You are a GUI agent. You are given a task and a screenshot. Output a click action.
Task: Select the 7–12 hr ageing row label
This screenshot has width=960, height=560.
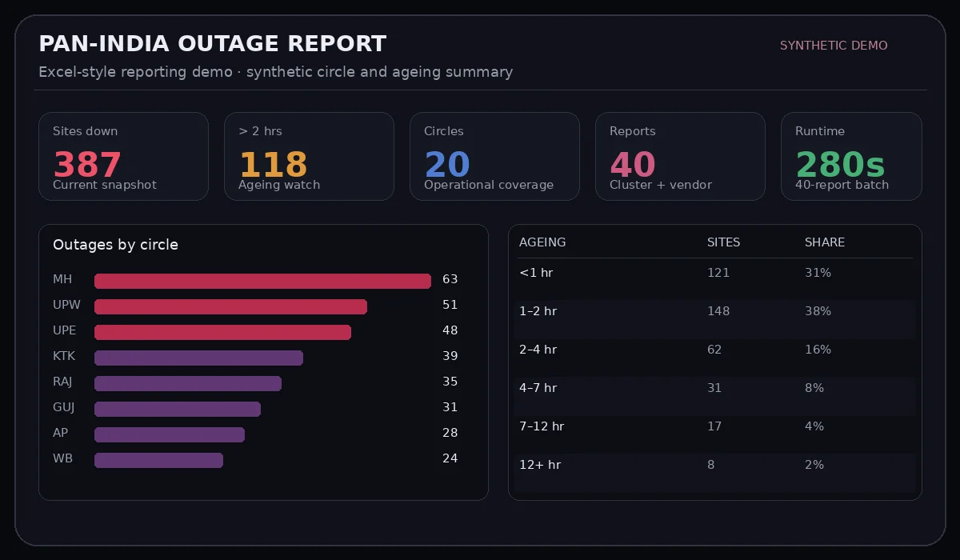point(542,426)
